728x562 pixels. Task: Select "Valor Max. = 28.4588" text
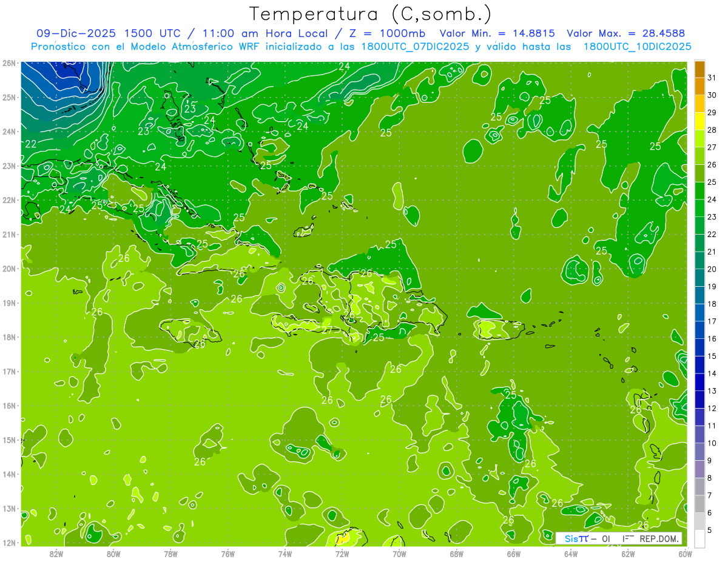[625, 33]
